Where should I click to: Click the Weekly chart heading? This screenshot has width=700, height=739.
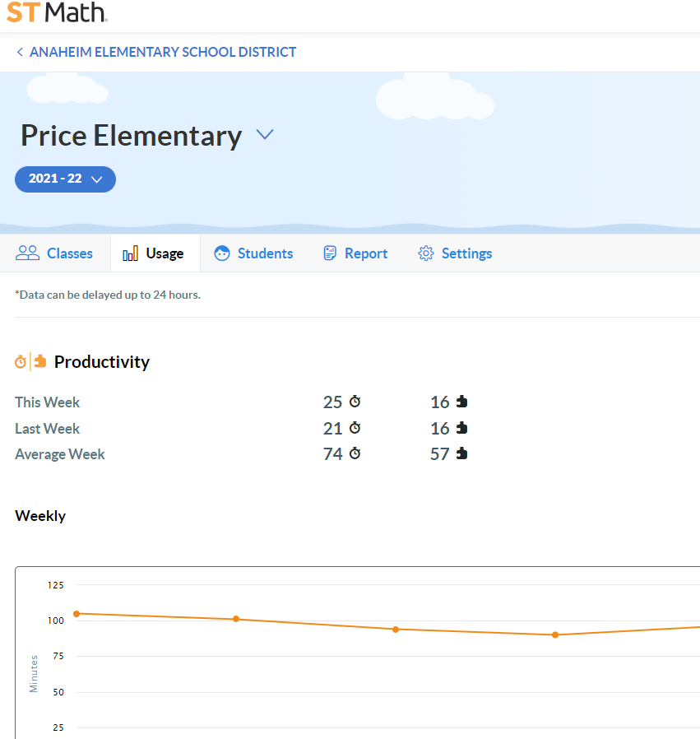[x=40, y=516]
